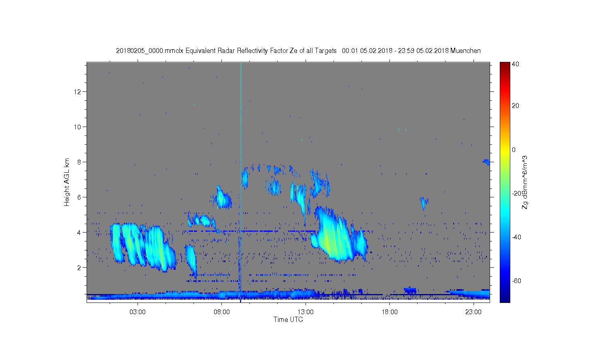This screenshot has height=364, width=607.
Task: Click the Zg dBmm^6/m^3 colorbar title
Action: [x=525, y=182]
